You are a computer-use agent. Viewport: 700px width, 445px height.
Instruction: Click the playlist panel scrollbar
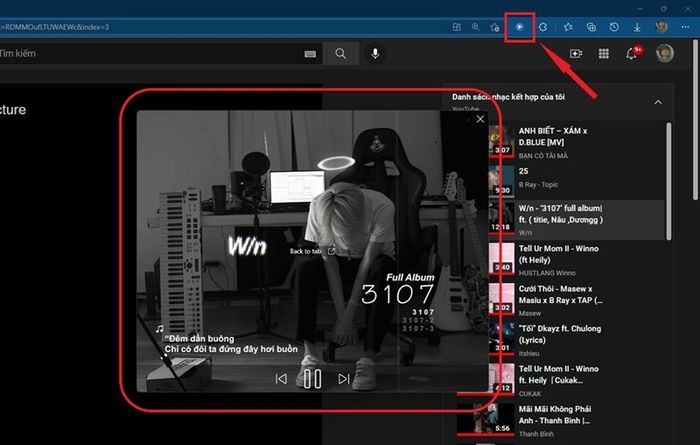click(x=668, y=181)
